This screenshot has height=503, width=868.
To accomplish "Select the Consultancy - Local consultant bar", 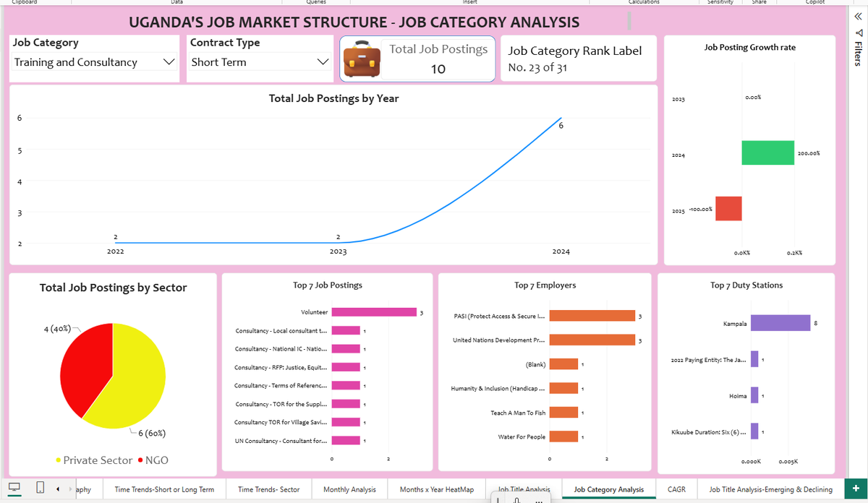I will point(346,330).
